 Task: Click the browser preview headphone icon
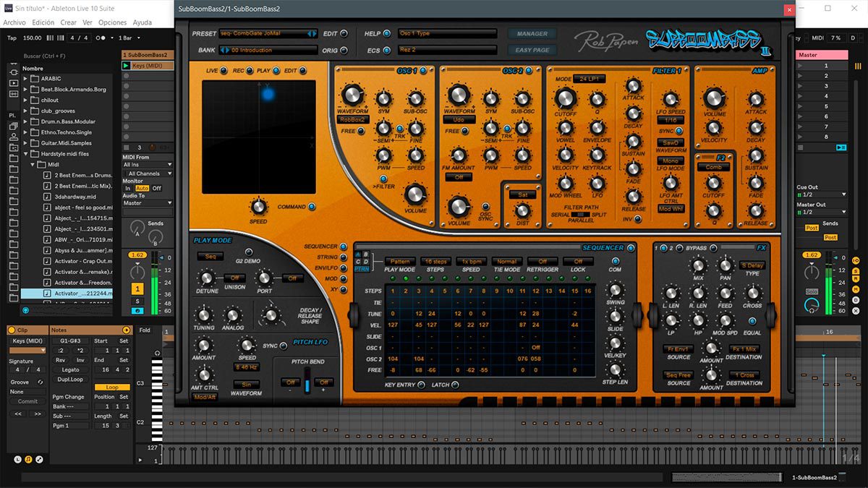[27, 310]
